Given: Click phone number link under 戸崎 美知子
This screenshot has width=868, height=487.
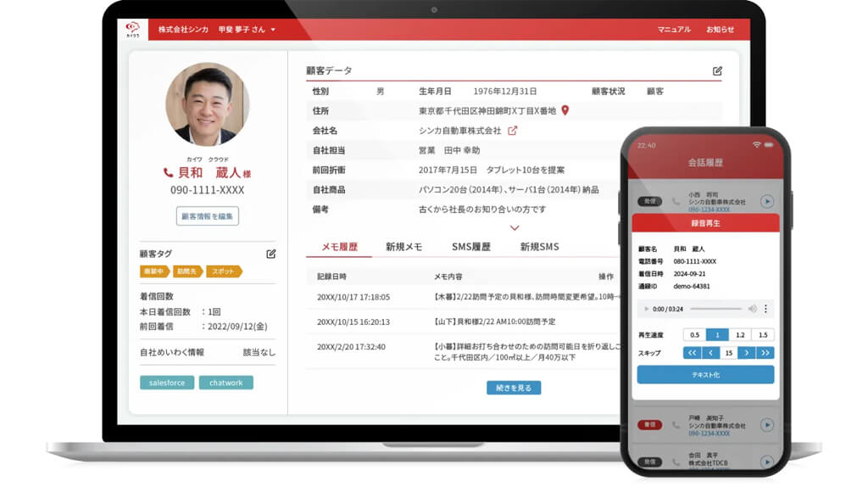Looking at the screenshot, I should click(x=709, y=434).
